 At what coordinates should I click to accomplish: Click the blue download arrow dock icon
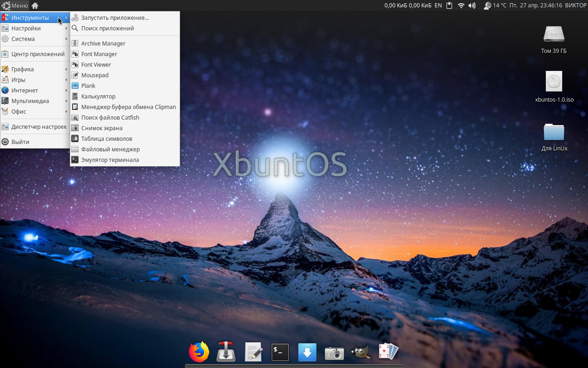[x=307, y=352]
